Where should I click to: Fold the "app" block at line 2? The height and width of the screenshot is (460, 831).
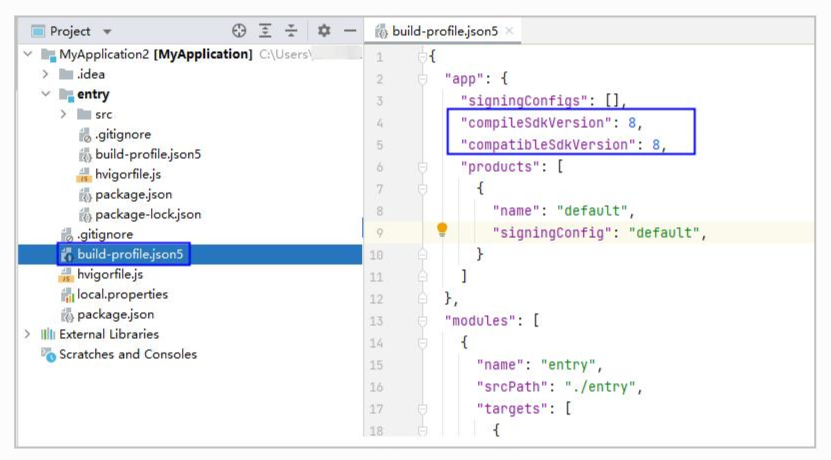[422, 79]
